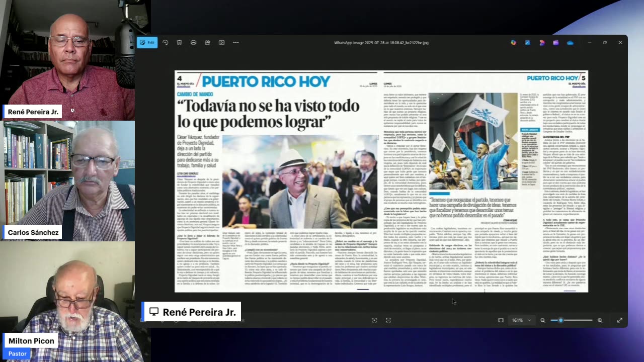Image resolution: width=644 pixels, height=362 pixels.
Task: Click the zoom in magnifier icon
Action: [x=600, y=320]
